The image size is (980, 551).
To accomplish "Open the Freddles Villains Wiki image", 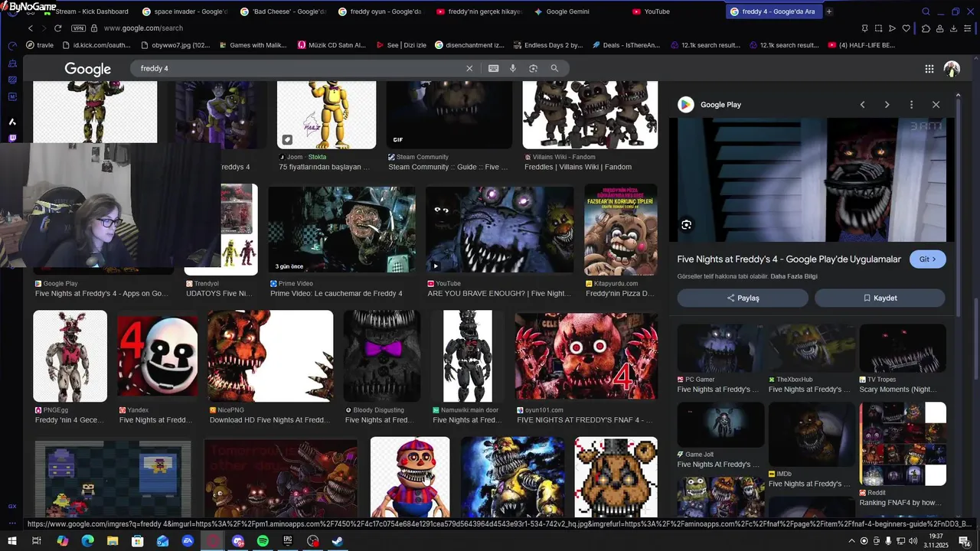I will (x=590, y=115).
